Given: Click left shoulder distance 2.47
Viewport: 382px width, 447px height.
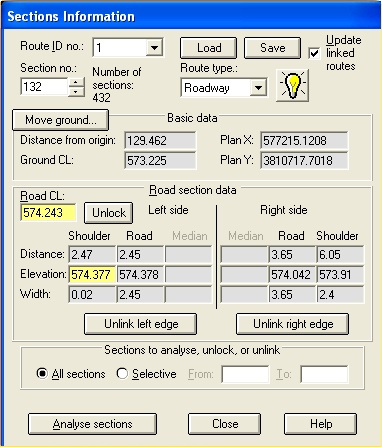Looking at the screenshot, I should click(92, 255).
